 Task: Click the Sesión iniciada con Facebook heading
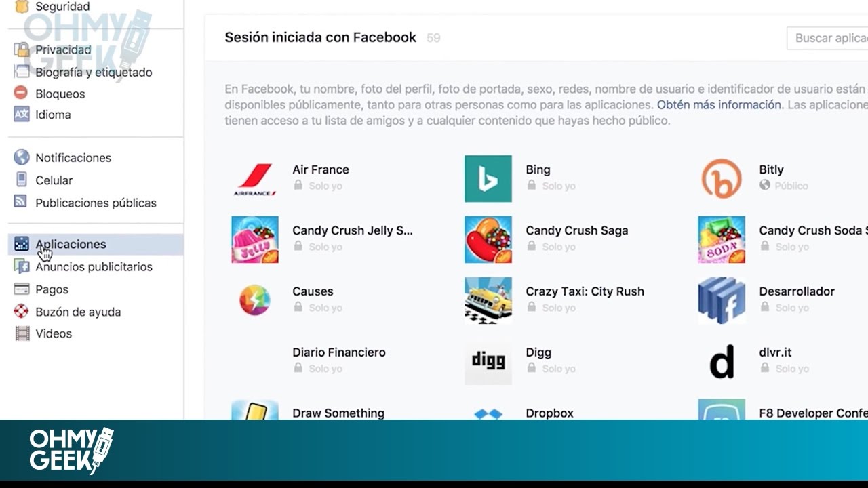[321, 37]
